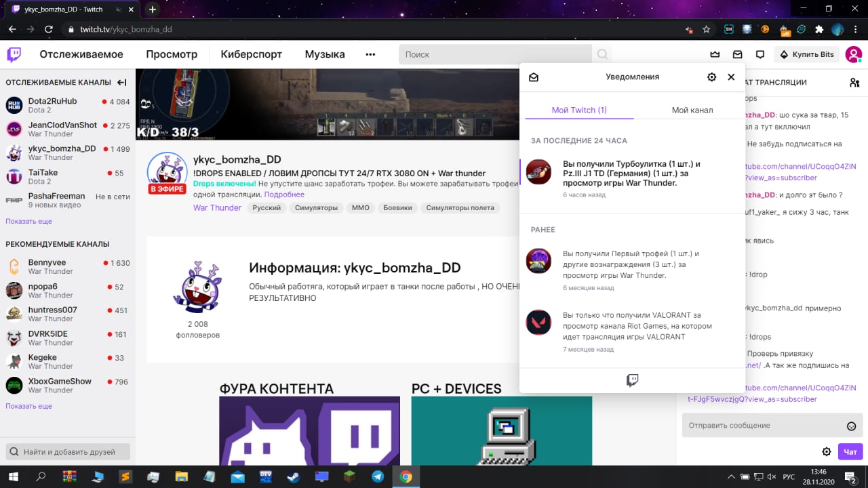
Task: Select the MMO tag
Action: pyautogui.click(x=361, y=208)
